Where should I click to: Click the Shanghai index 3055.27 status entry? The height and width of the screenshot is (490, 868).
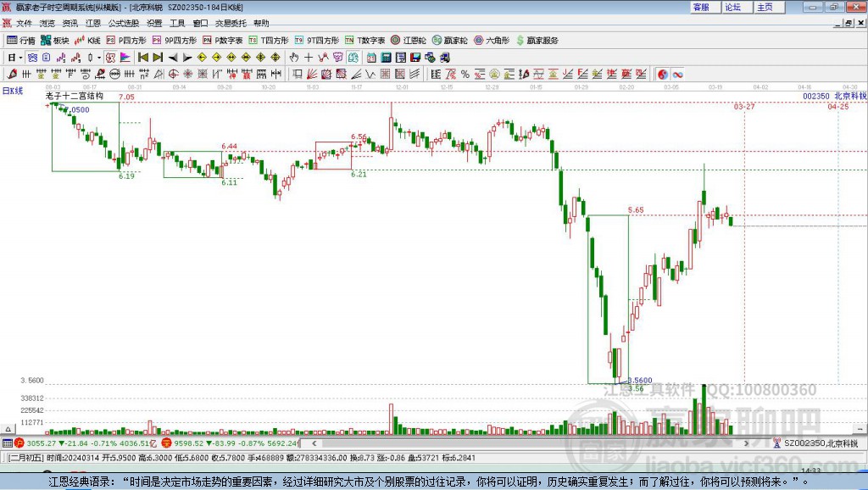86,443
